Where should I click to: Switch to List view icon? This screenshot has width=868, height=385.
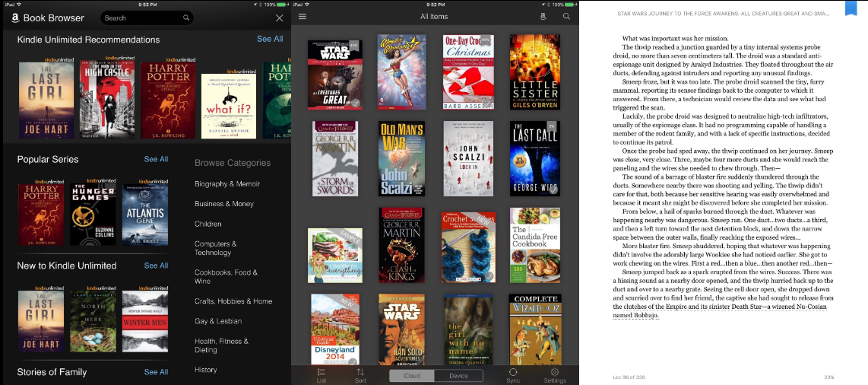coord(321,375)
